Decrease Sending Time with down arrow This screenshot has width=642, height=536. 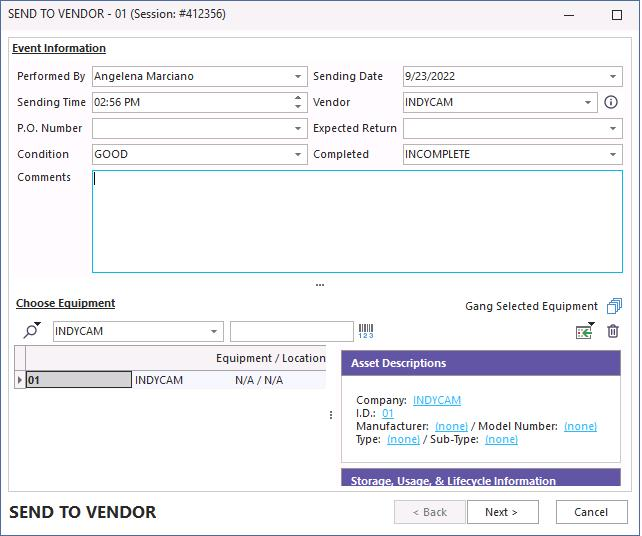click(298, 106)
